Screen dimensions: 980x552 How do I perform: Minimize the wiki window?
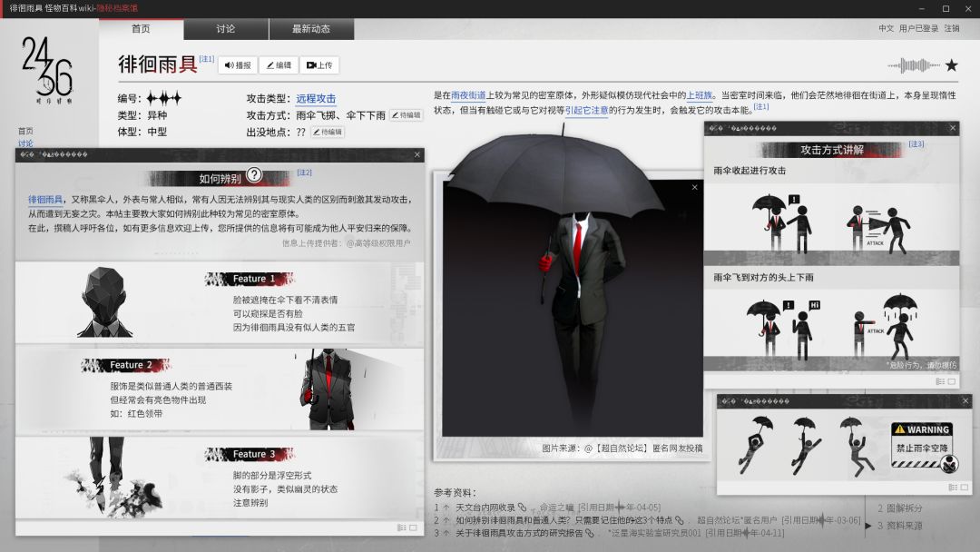[921, 9]
